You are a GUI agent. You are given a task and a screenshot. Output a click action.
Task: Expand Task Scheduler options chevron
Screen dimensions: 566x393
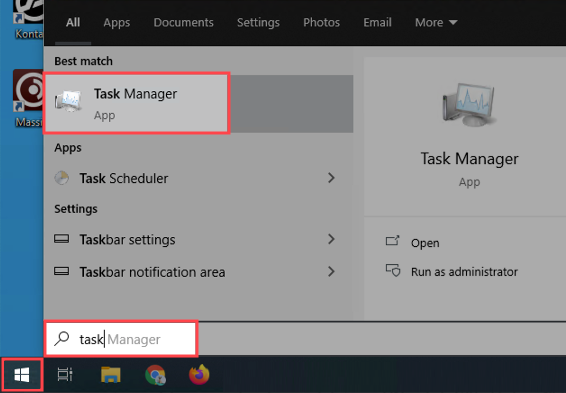click(x=331, y=178)
